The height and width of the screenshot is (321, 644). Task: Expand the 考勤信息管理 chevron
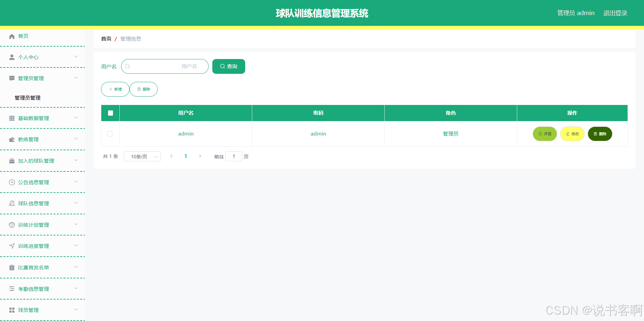pos(76,288)
